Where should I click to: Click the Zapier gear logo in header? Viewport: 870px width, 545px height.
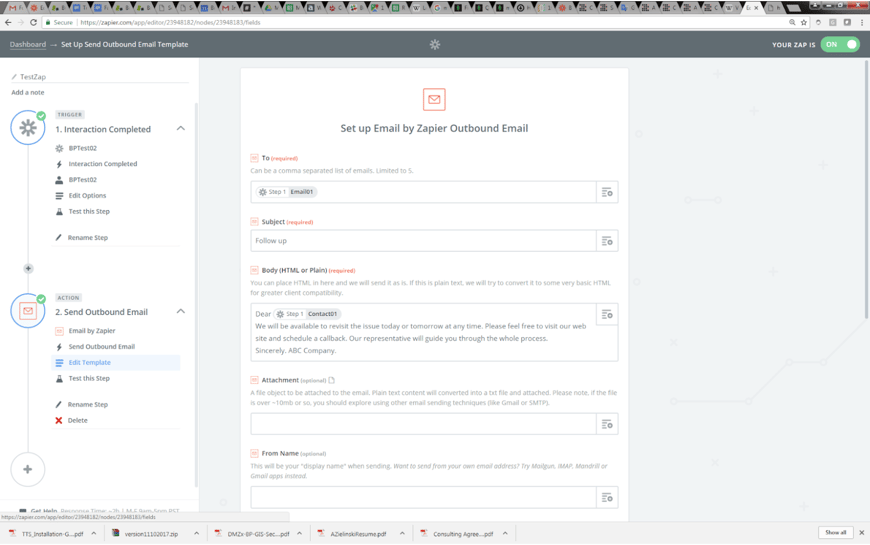(x=435, y=44)
